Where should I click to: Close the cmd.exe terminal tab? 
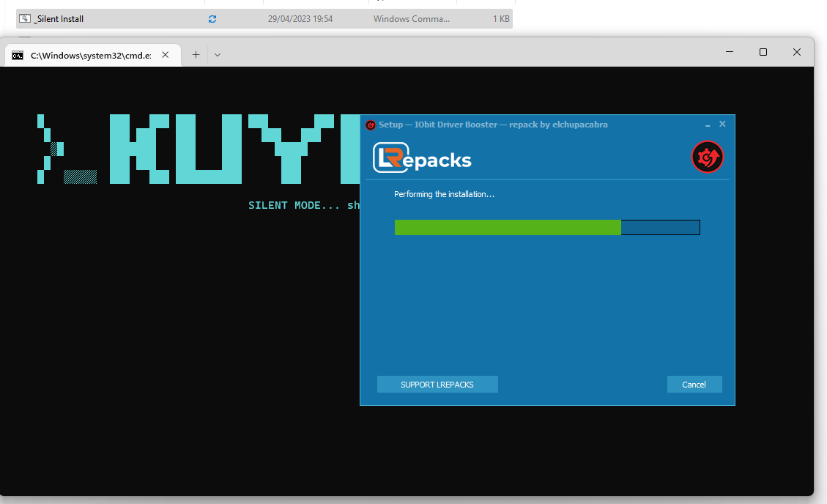pos(166,55)
